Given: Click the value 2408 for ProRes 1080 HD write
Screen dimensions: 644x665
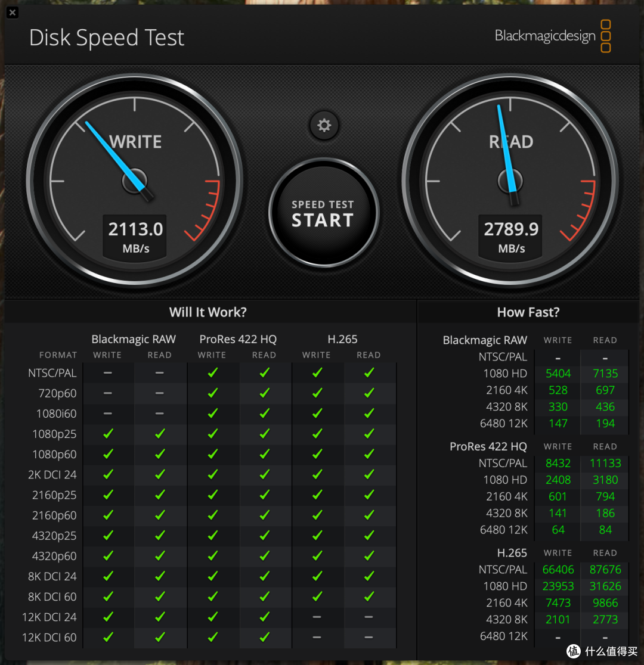Looking at the screenshot, I should point(558,480).
